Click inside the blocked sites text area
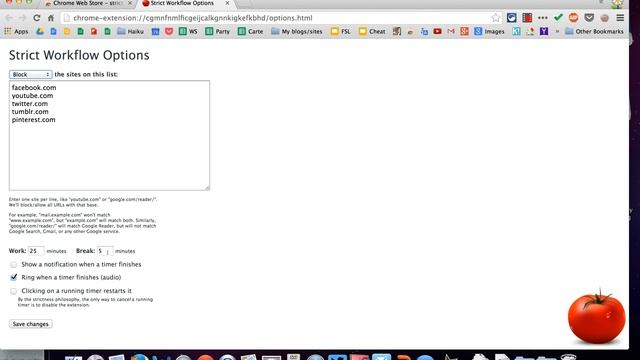 [109, 136]
